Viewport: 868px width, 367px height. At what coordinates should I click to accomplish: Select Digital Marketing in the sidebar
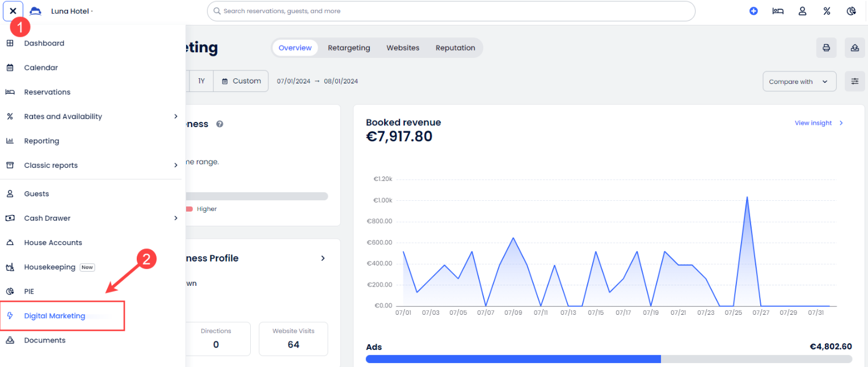click(54, 316)
